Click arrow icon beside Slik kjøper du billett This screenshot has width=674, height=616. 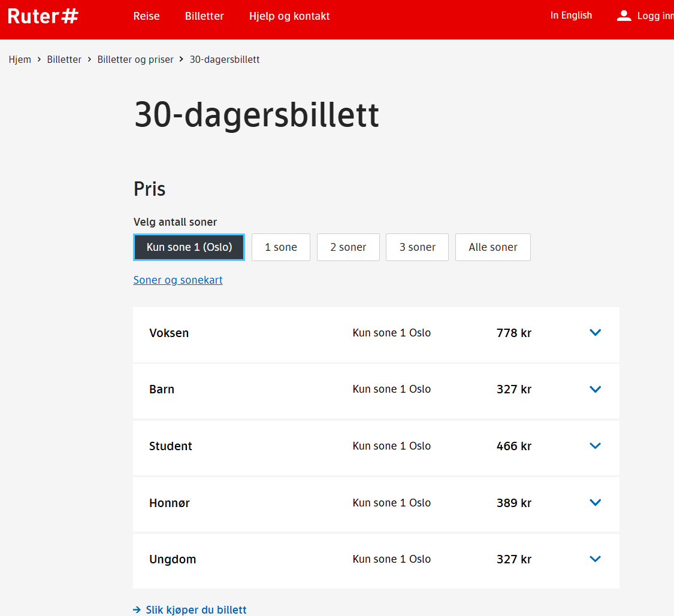click(137, 609)
